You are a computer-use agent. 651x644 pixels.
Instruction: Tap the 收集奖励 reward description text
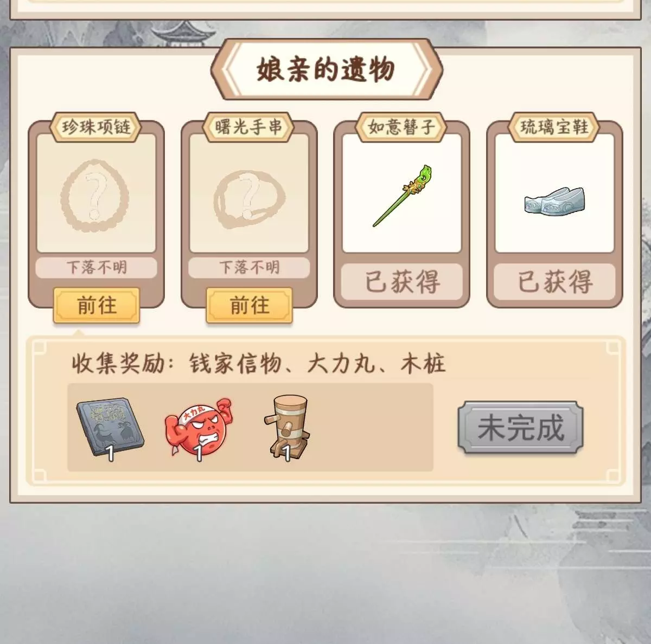point(258,363)
